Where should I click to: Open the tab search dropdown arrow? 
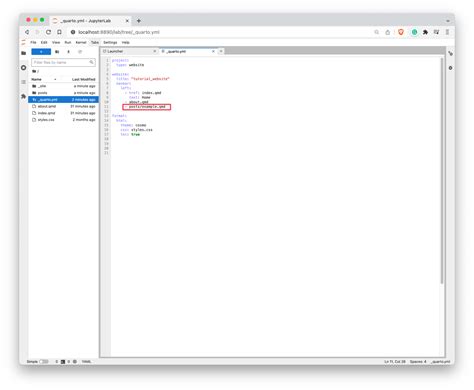point(448,21)
